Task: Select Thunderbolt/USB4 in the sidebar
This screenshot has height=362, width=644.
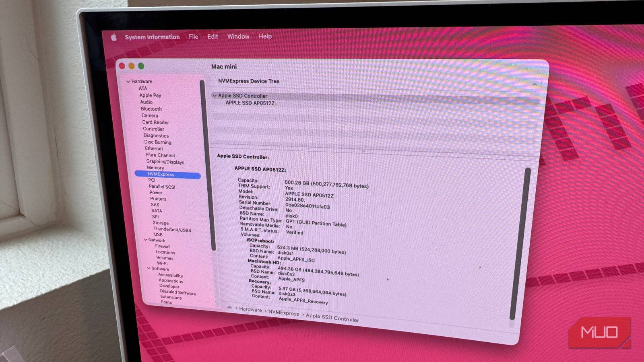Action: point(172,230)
